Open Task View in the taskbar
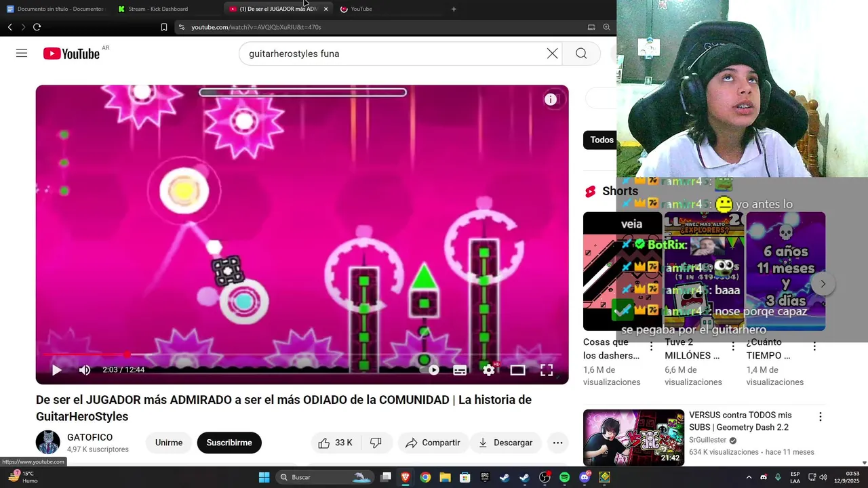The image size is (868, 488). coord(386,477)
